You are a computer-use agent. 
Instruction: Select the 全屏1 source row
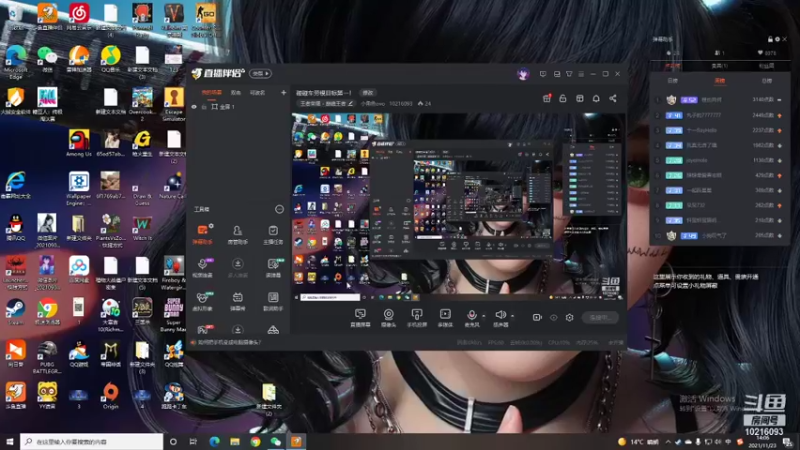pos(238,107)
